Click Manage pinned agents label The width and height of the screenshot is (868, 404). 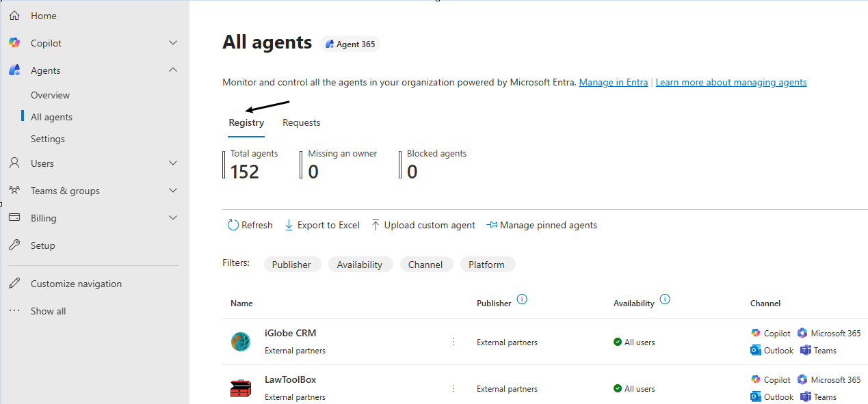549,225
